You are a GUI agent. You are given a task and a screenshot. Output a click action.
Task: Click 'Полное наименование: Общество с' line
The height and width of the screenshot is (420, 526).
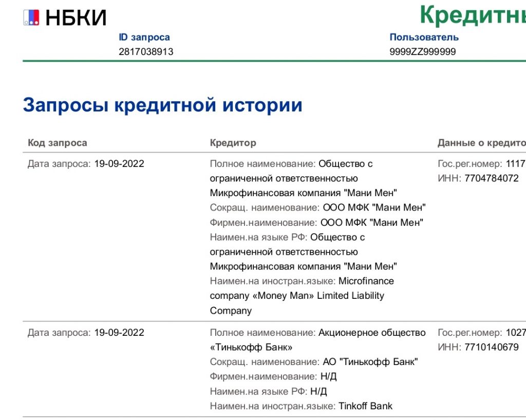[x=291, y=164]
